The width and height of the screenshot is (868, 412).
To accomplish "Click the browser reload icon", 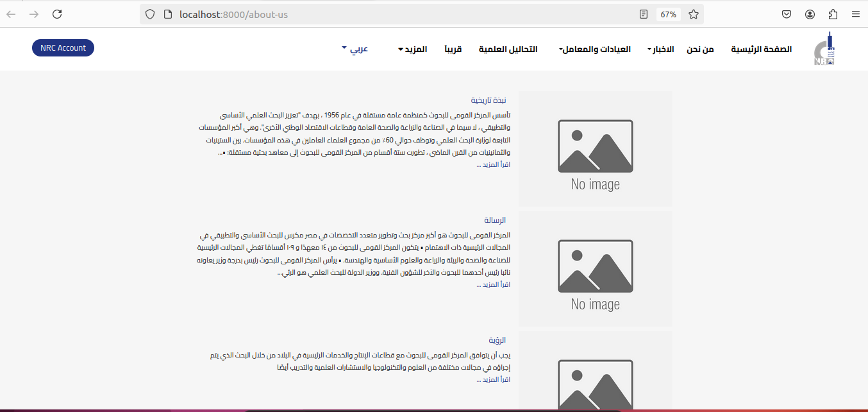I will (57, 14).
